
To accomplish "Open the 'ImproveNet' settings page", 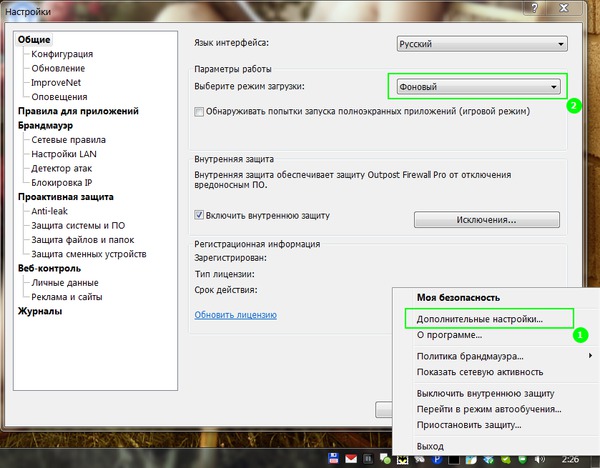I will (56, 83).
